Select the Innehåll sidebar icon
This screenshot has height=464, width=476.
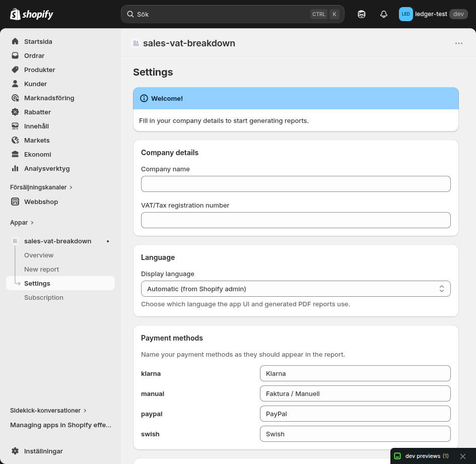pos(14,126)
